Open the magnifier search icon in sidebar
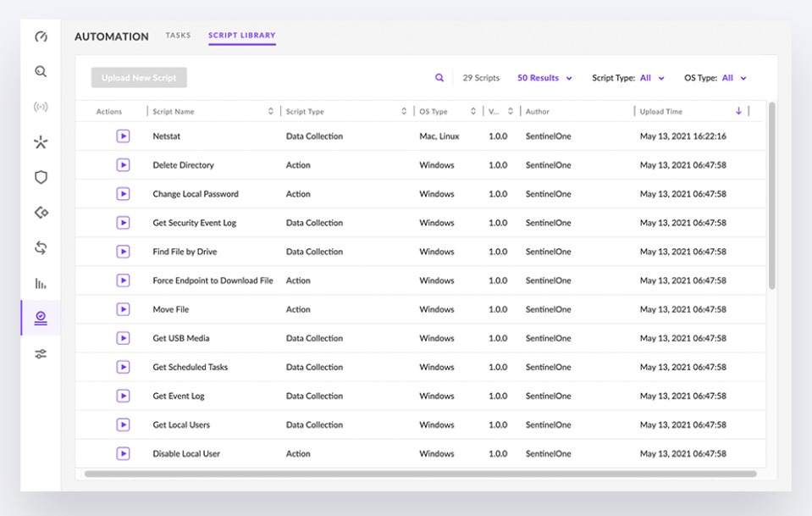This screenshot has width=812, height=516. pyautogui.click(x=41, y=71)
